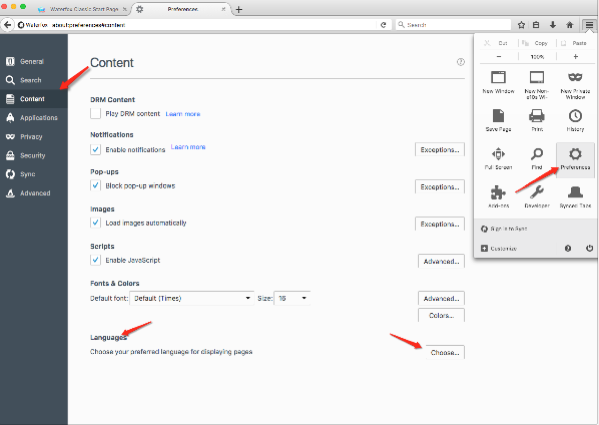Click the Find magnifier icon in menu
Screen dimensions: 599x425
[537, 154]
